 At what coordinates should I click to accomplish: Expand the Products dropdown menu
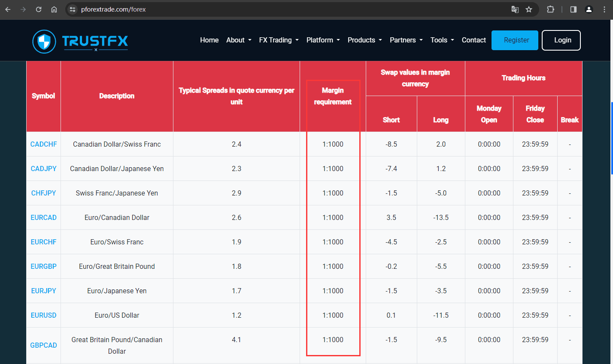[364, 40]
